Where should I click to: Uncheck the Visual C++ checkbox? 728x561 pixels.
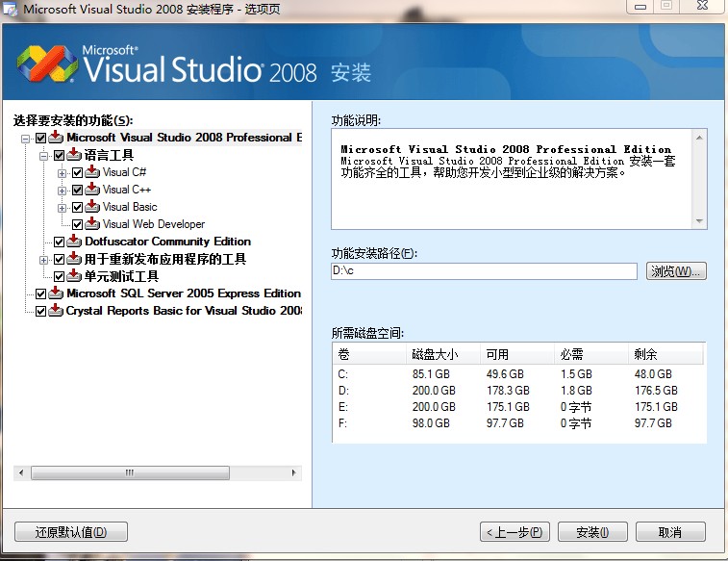point(78,190)
